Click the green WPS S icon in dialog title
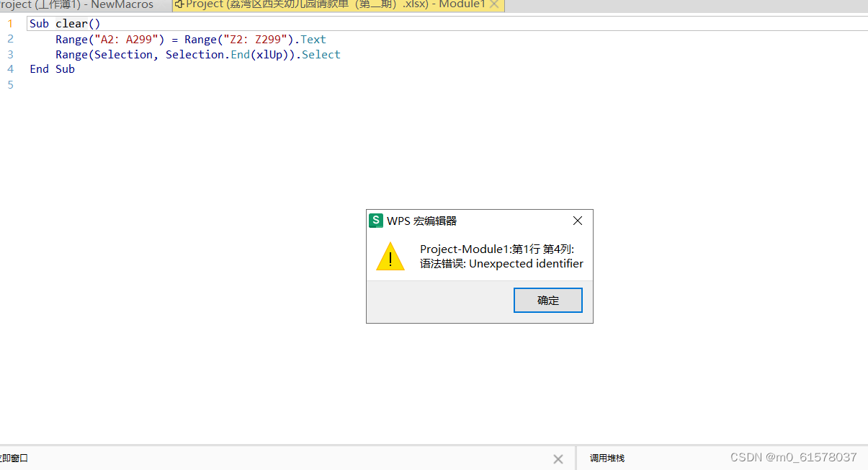Screen dimensions: 868x470 pyautogui.click(x=375, y=221)
